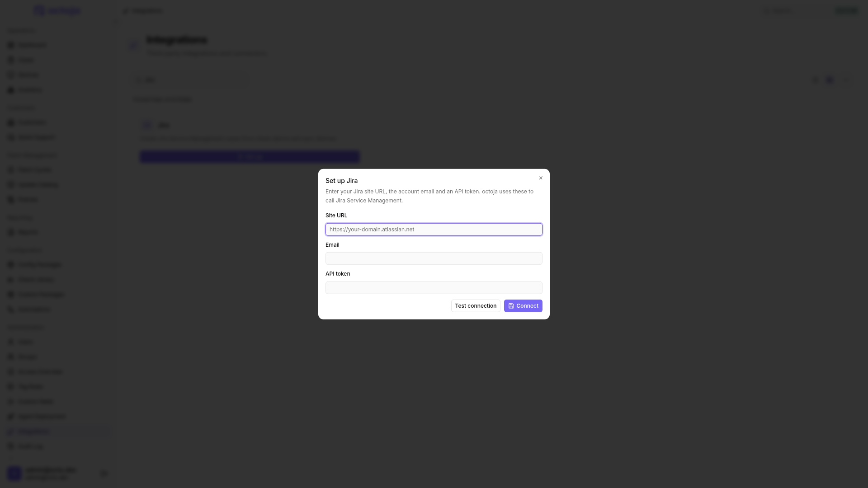Click the "Site URL" field label

tap(336, 216)
